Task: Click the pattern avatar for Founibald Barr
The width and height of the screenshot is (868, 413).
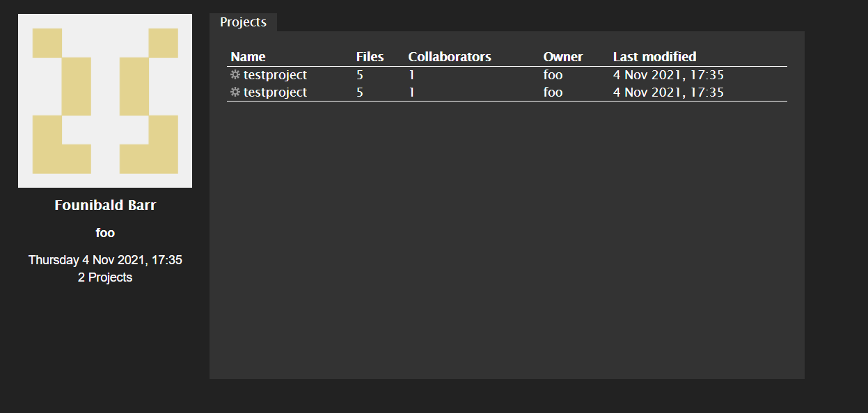Action: [104, 100]
